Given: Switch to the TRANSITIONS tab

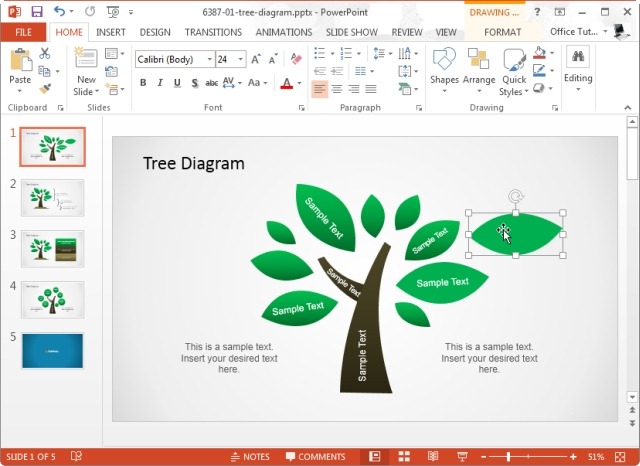Looking at the screenshot, I should pos(213,32).
